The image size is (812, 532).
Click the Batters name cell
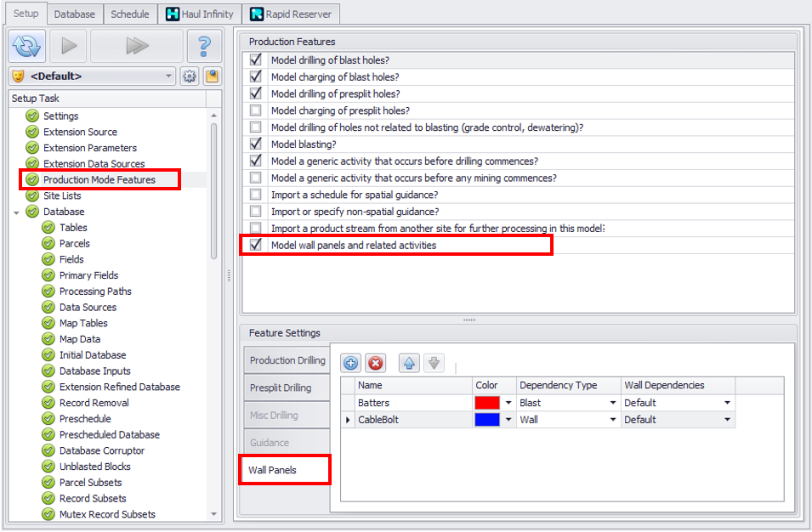tap(414, 403)
